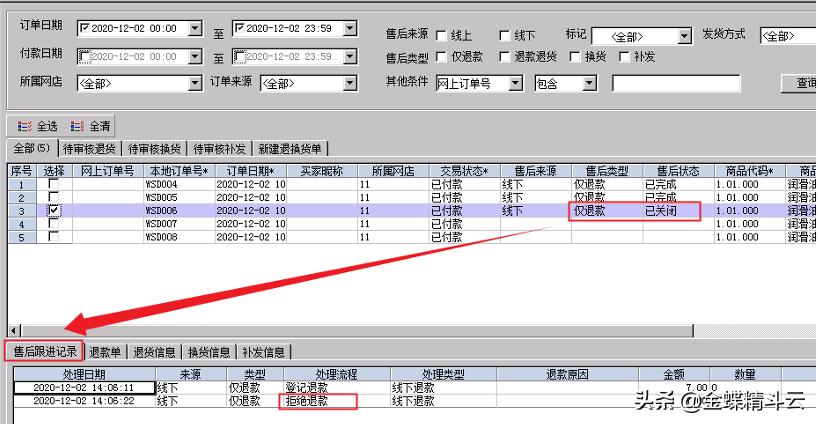Screen dimensions: 818x424
Task: Click the 处理日期 column header in records table
Action: coord(84,374)
